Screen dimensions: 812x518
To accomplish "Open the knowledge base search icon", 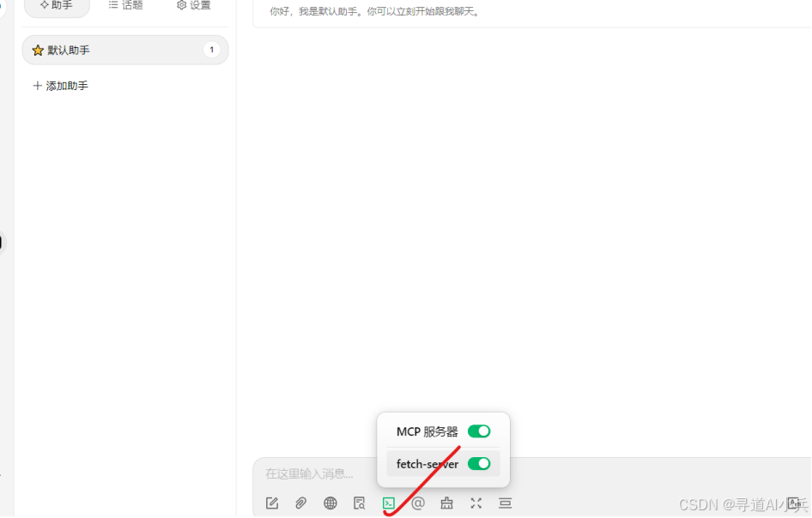I will coord(359,503).
